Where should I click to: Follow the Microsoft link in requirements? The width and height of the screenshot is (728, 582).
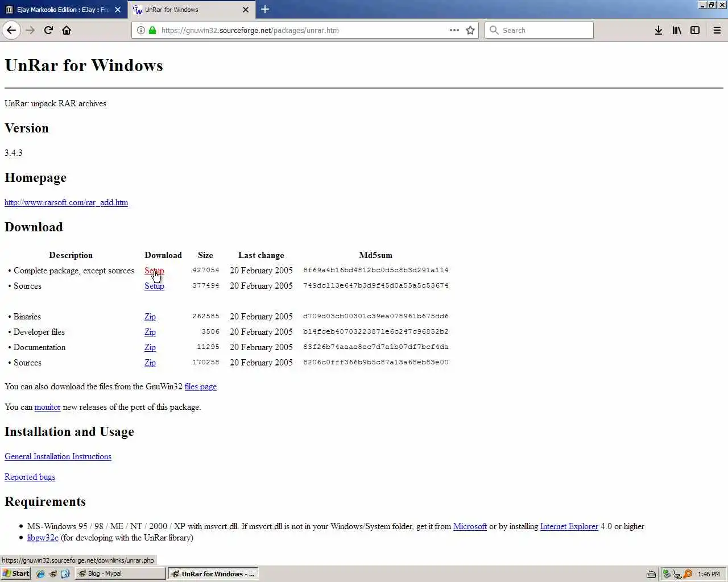470,526
